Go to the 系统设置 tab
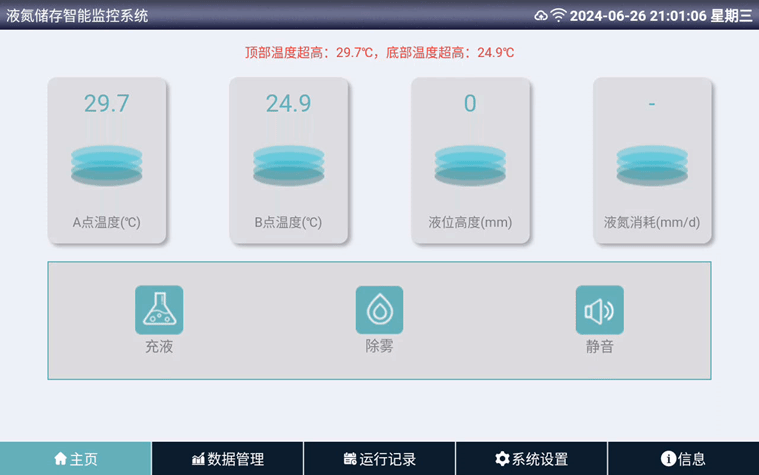Image resolution: width=759 pixels, height=475 pixels. 531,459
